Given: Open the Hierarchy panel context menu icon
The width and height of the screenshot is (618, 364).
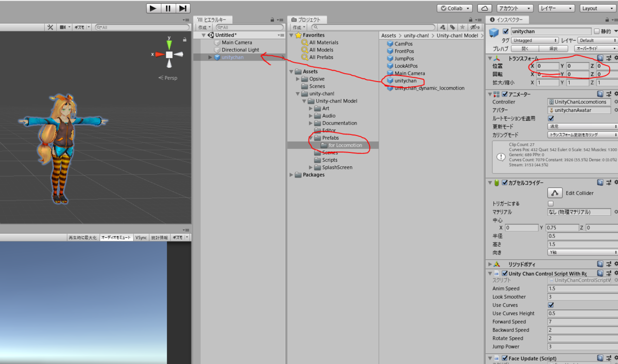Looking at the screenshot, I should (281, 20).
